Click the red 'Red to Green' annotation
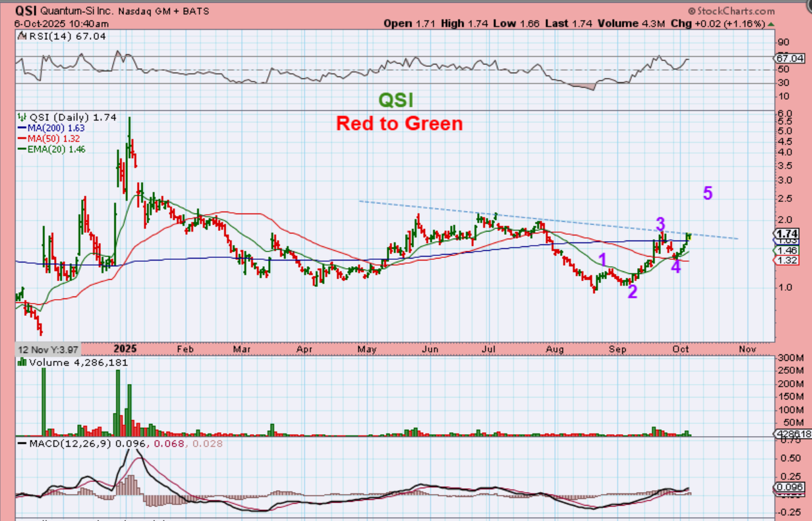812x521 pixels. coord(399,123)
